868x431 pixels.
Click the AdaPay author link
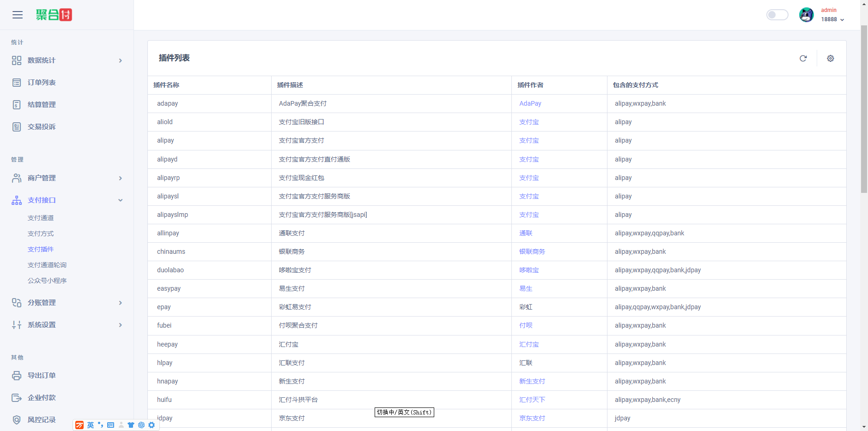click(x=530, y=103)
